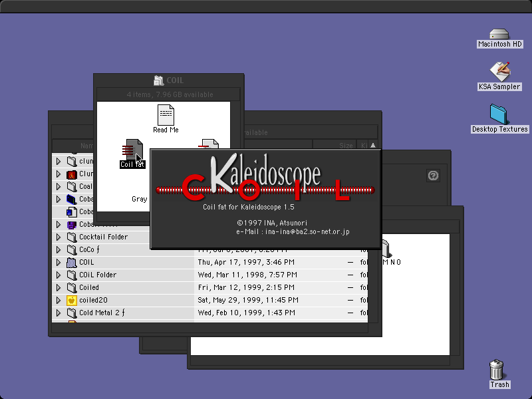Sort the list by the Size column
532x399 pixels.
click(x=334, y=145)
